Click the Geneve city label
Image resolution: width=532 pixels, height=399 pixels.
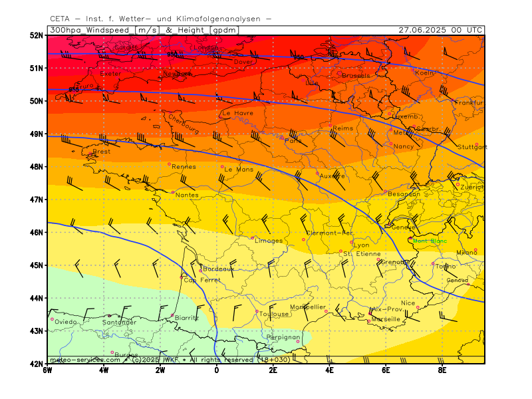coord(404,227)
